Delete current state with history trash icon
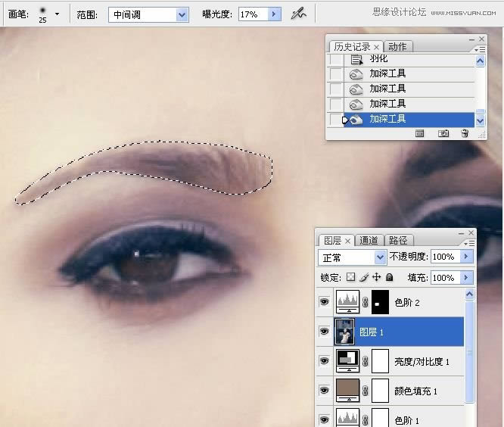Screen dimensions: 504x427 pos(465,133)
